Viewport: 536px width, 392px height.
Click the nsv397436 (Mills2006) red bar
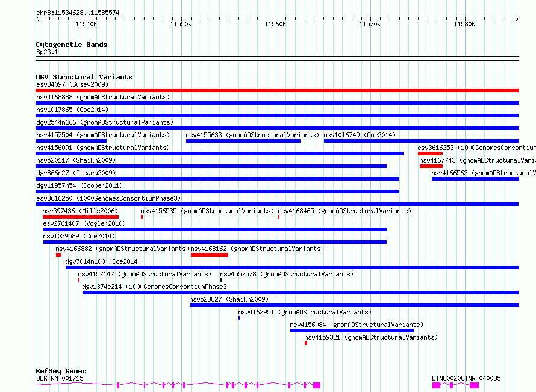click(x=81, y=217)
